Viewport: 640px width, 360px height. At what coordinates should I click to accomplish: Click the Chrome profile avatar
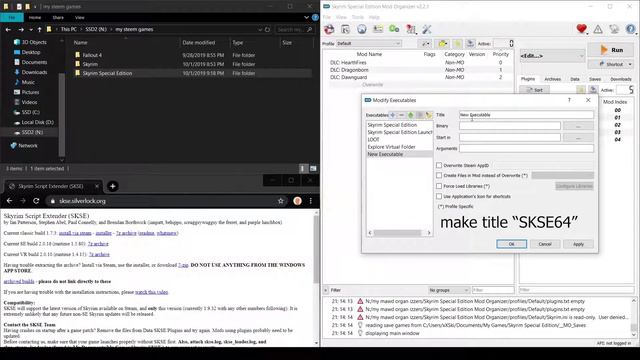click(x=298, y=201)
